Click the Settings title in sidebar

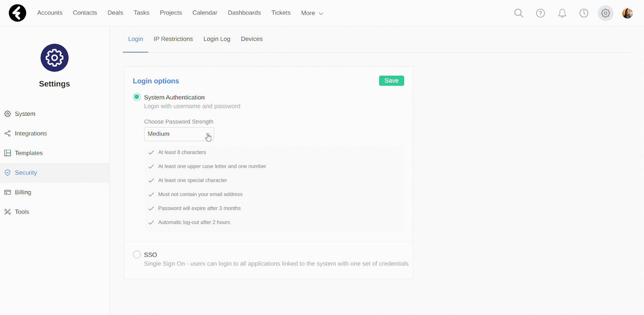click(x=54, y=84)
